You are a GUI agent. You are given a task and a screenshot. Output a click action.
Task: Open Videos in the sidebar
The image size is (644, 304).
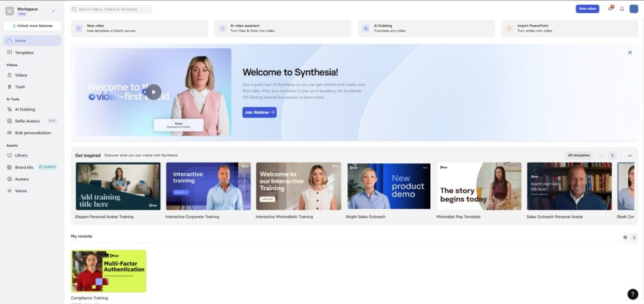pyautogui.click(x=32, y=75)
